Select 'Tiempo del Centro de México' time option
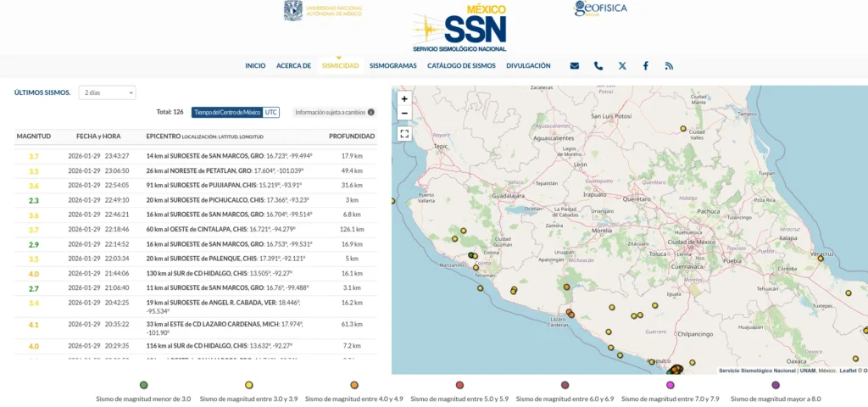The image size is (868, 407). [x=226, y=112]
